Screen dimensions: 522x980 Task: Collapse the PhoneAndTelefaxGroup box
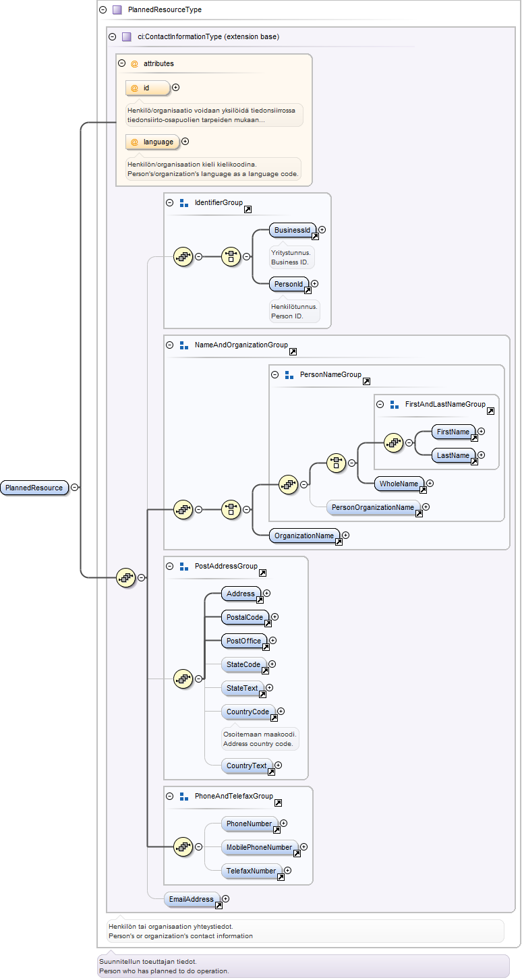click(x=170, y=796)
